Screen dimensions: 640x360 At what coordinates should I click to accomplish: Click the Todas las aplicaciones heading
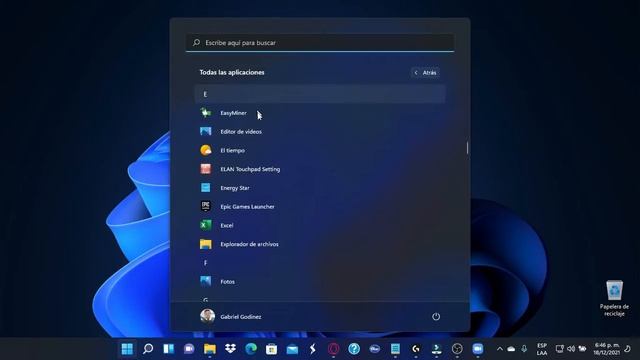pyautogui.click(x=232, y=72)
